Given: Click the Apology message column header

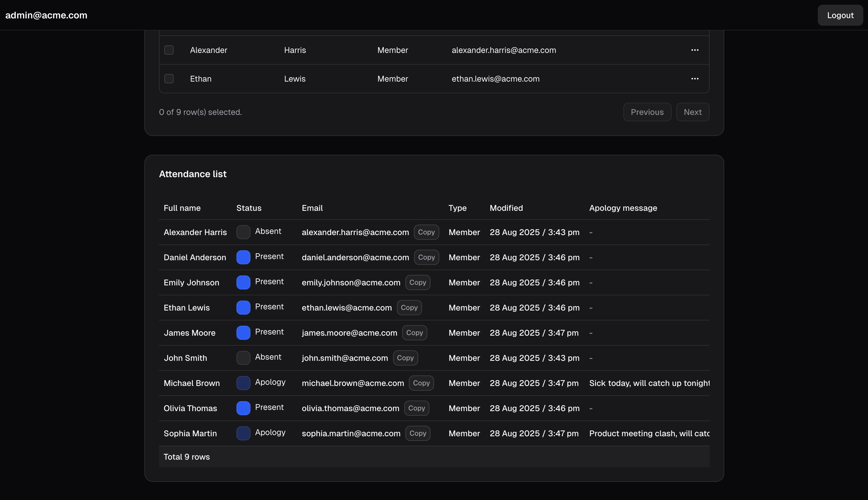Looking at the screenshot, I should click(623, 208).
